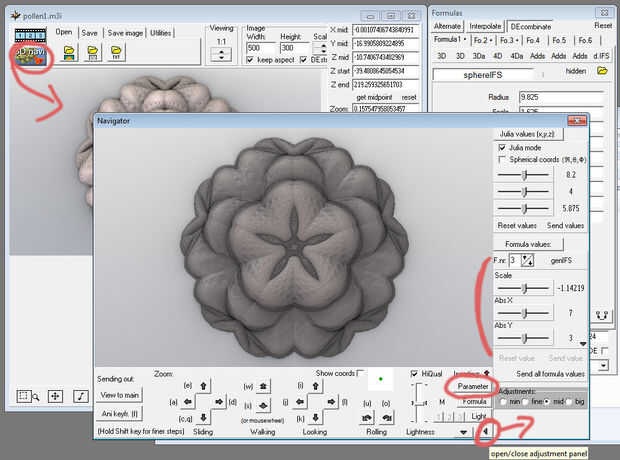Click the Parameter button in Navigator

pos(473,386)
